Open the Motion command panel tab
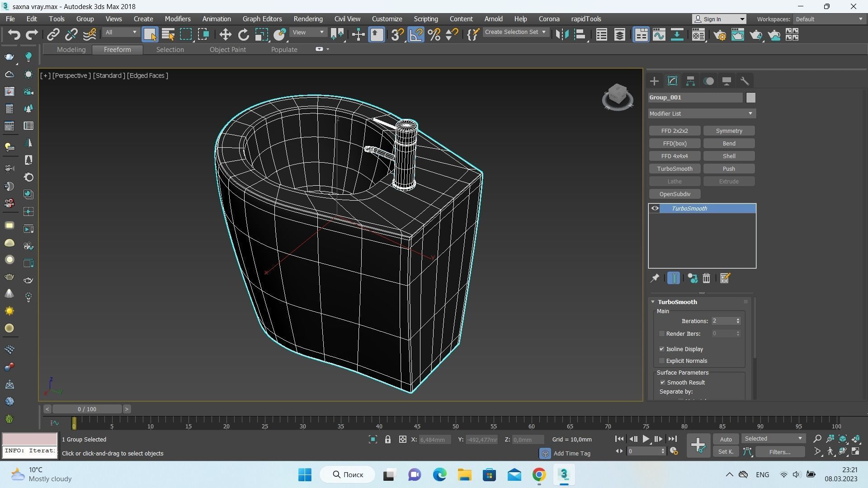The width and height of the screenshot is (868, 488). coord(709,81)
